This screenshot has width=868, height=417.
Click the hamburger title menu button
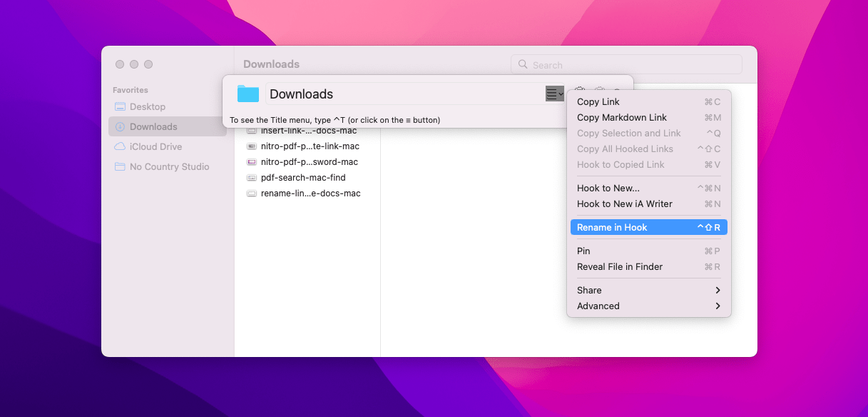click(x=551, y=94)
